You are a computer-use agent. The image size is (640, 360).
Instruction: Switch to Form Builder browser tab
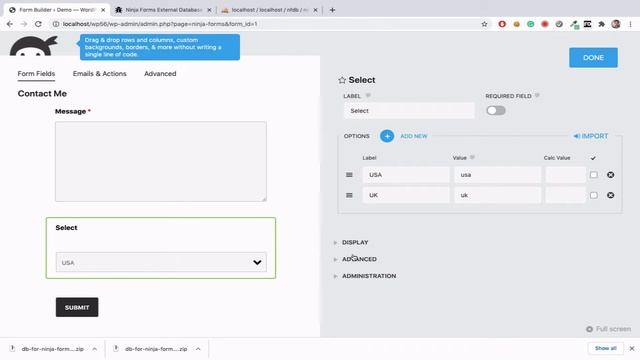click(x=57, y=10)
